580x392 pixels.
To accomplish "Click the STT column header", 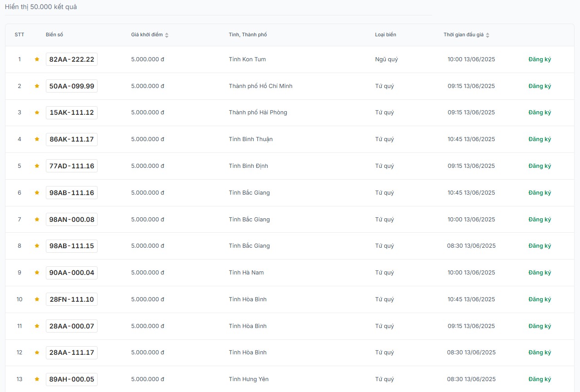I will (x=20, y=35).
